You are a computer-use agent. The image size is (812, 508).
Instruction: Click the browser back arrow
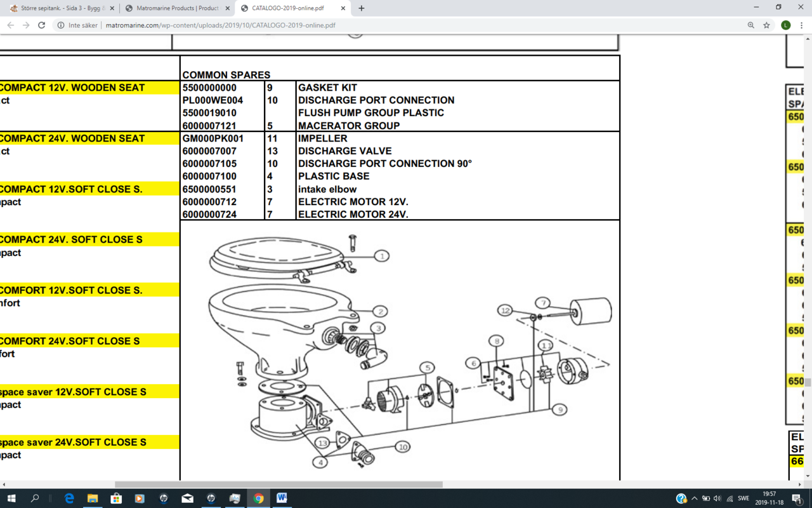click(11, 25)
